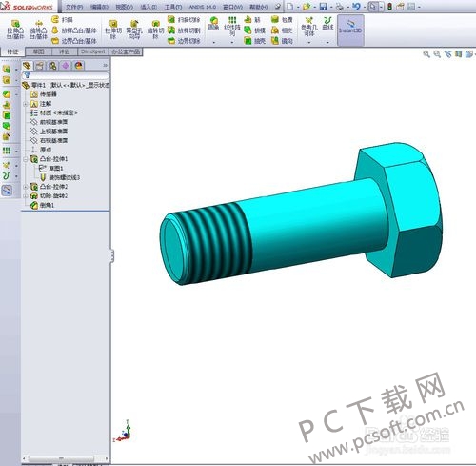Expand the 注解 Annotations folder
476x466 pixels.
click(26, 104)
